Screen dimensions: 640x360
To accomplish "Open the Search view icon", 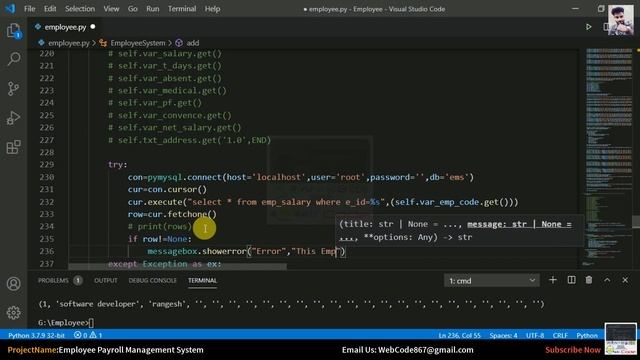I will (x=13, y=59).
